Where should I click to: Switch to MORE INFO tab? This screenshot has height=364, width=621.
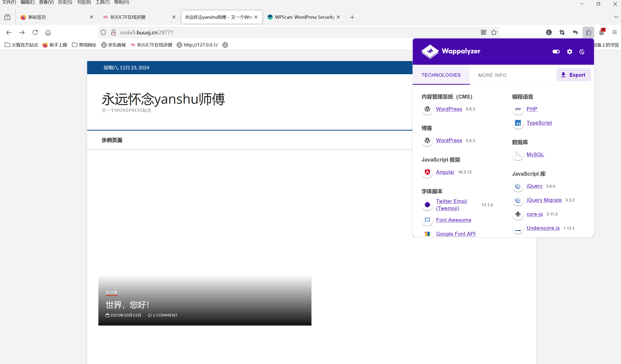click(x=492, y=75)
